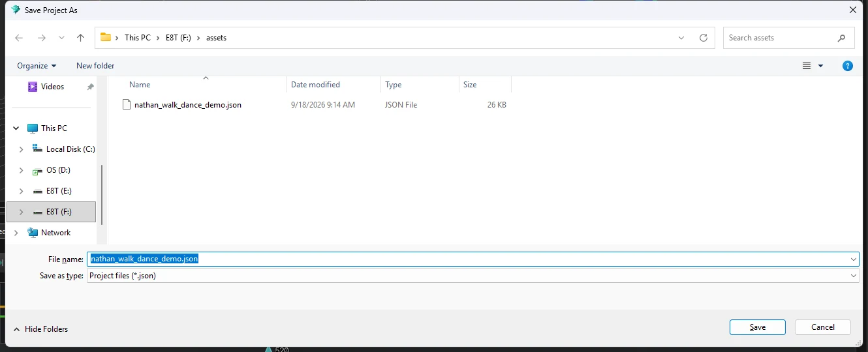Image resolution: width=868 pixels, height=352 pixels.
Task: Click the forward navigation arrow
Action: click(41, 38)
